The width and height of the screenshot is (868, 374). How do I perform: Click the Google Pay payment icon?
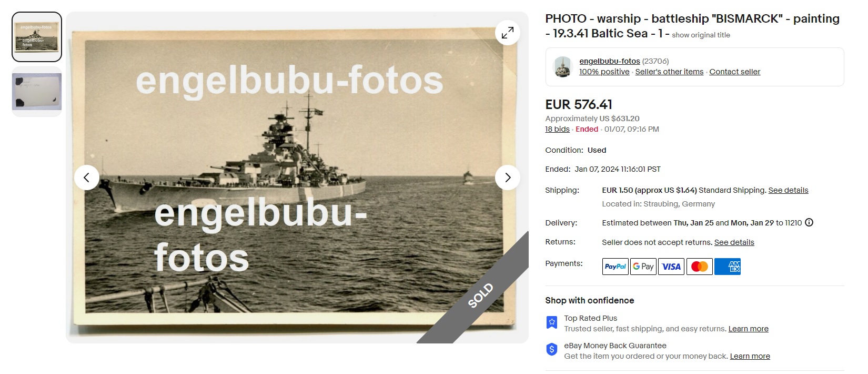[643, 267]
